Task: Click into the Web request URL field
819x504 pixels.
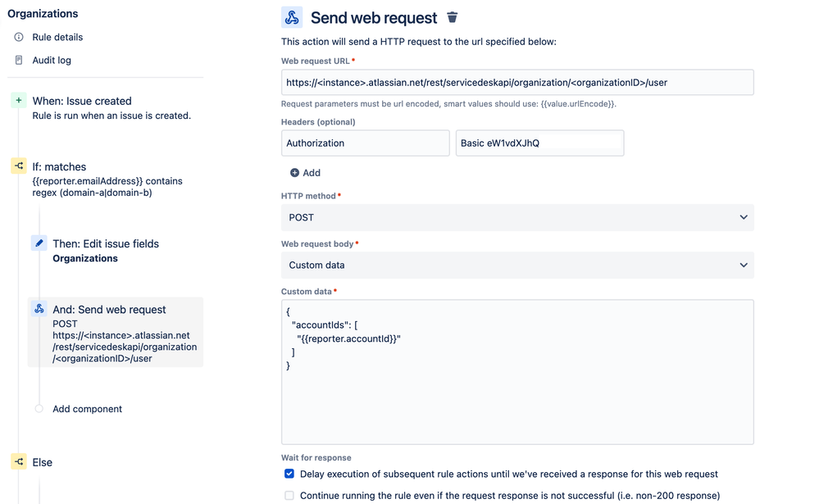Action: [517, 83]
